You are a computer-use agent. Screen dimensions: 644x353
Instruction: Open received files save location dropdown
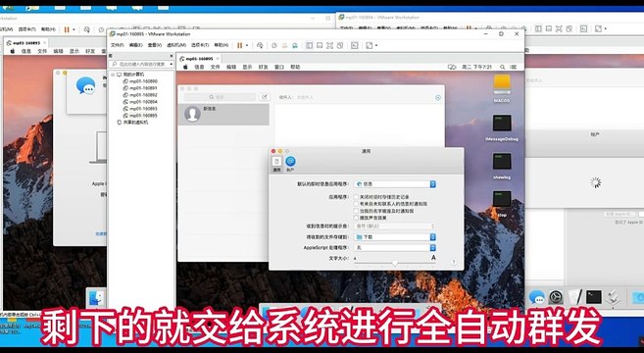point(394,237)
